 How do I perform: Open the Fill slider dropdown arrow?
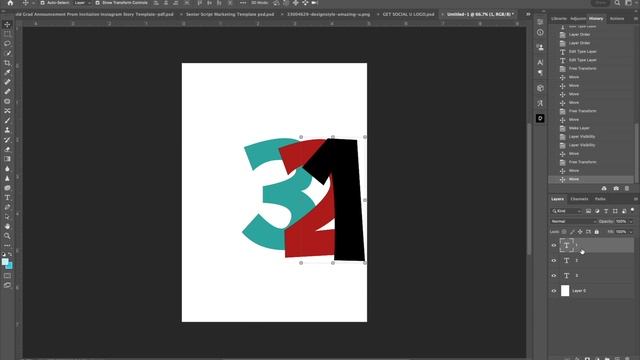click(631, 232)
